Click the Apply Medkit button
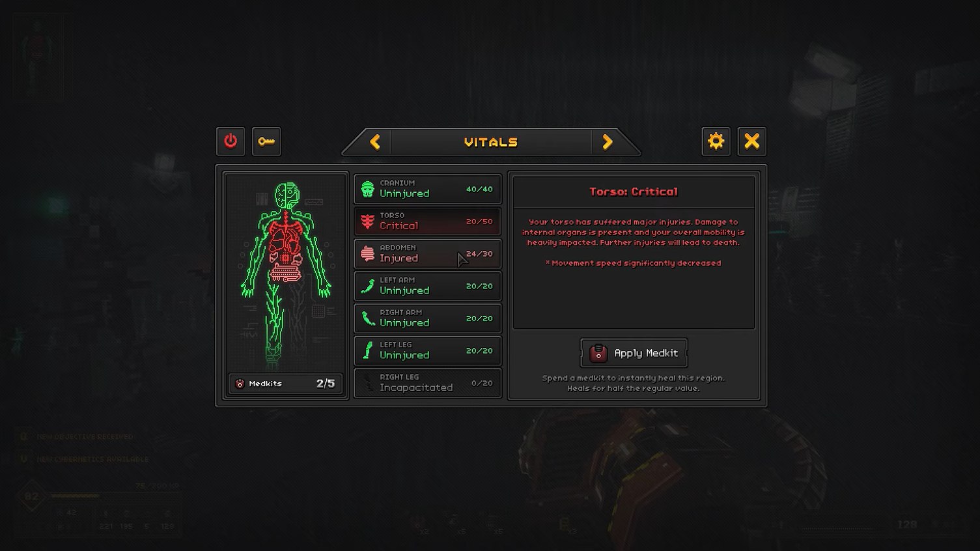980x551 pixels. click(x=634, y=353)
